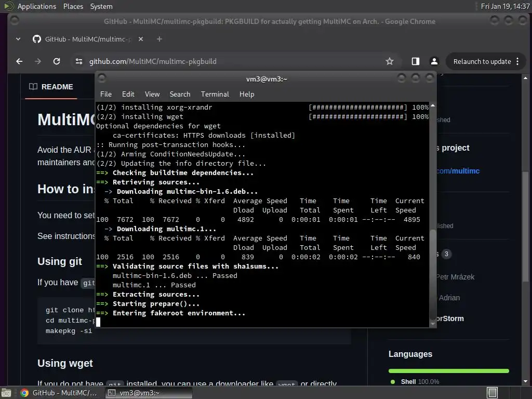Screen dimensions: 532x399
Task: Click the Chrome page scrollbar thumb
Action: coord(526,227)
